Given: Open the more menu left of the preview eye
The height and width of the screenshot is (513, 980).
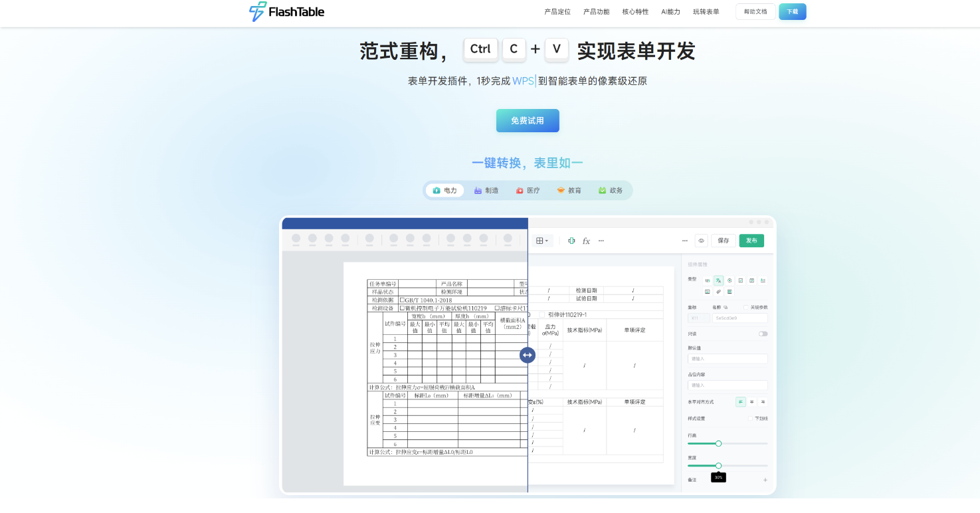Looking at the screenshot, I should (685, 241).
